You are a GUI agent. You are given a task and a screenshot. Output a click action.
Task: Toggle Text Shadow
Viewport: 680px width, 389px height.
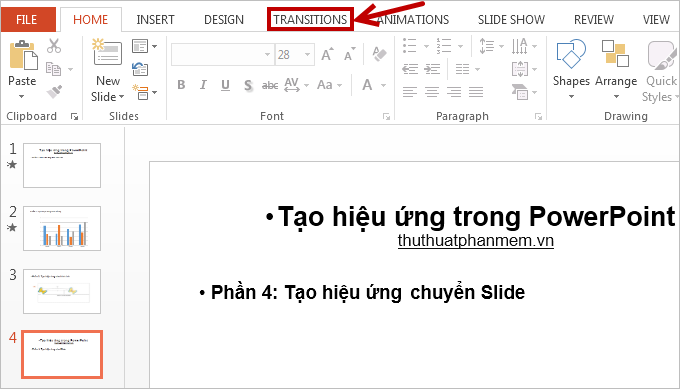click(x=248, y=85)
